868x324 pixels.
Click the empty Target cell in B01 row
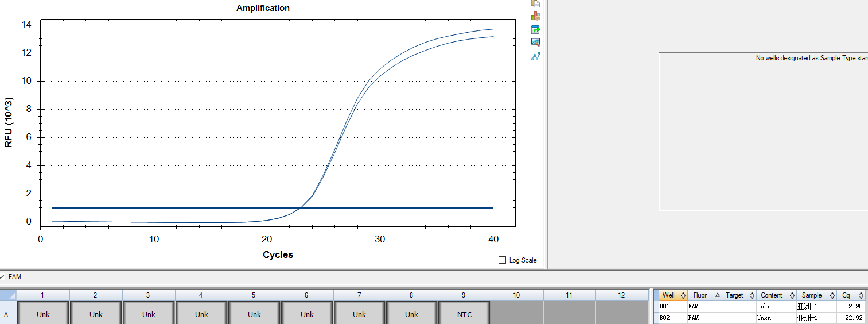coord(739,306)
